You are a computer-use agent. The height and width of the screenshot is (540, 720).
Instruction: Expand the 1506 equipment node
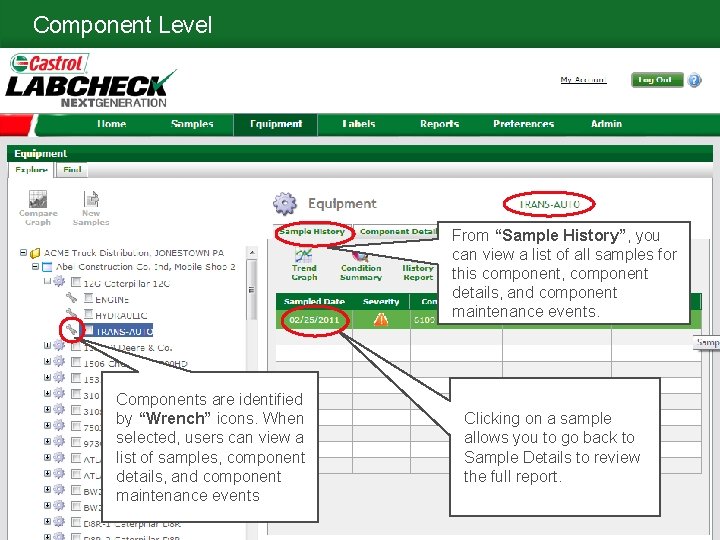pyautogui.click(x=47, y=361)
